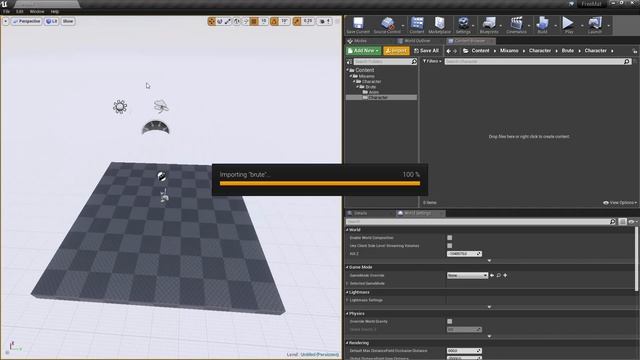The width and height of the screenshot is (640, 360).
Task: Select the sun light icon in viewport
Action: 120,107
